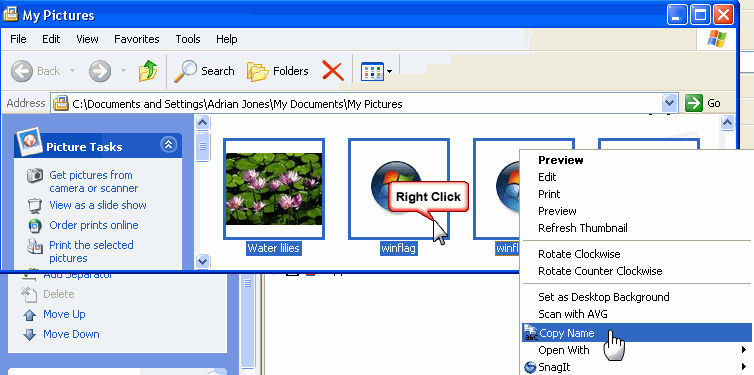The height and width of the screenshot is (375, 754).
Task: Open the Search pane
Action: point(204,71)
